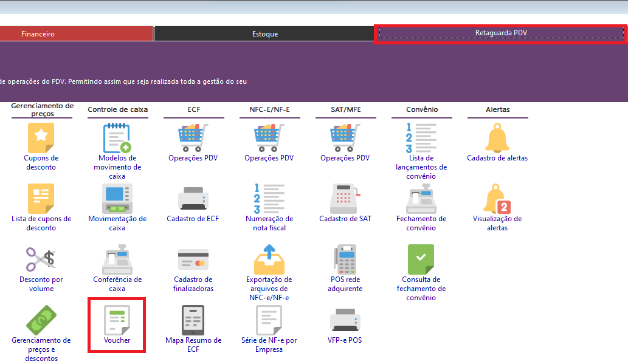Open Desconto por volume scissors icon
Image resolution: width=628 pixels, height=364 pixels.
(41, 259)
